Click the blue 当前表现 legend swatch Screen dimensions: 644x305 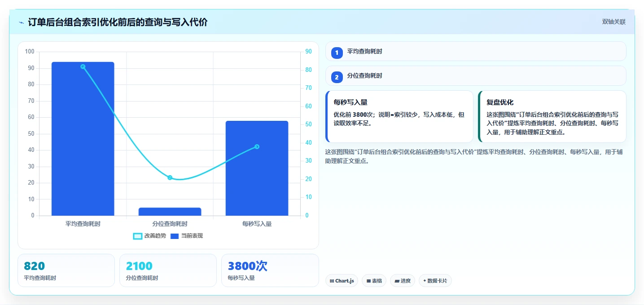[175, 236]
